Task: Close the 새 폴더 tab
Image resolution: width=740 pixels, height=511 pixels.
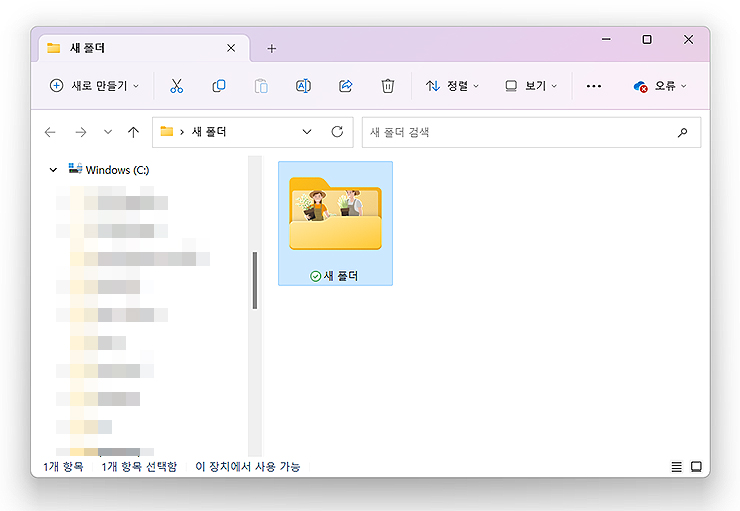Action: point(231,48)
